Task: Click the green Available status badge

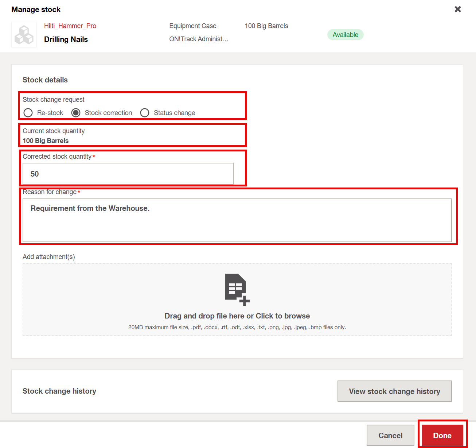Action: click(345, 35)
